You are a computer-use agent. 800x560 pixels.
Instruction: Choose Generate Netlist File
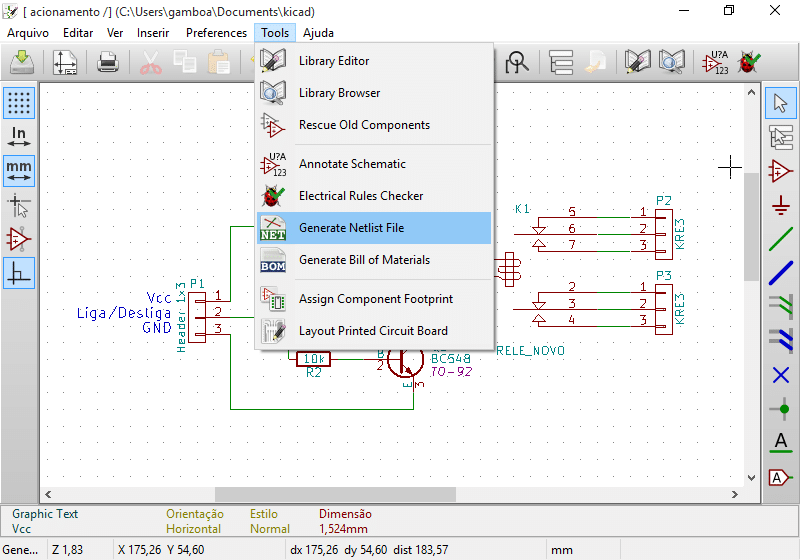(351, 228)
